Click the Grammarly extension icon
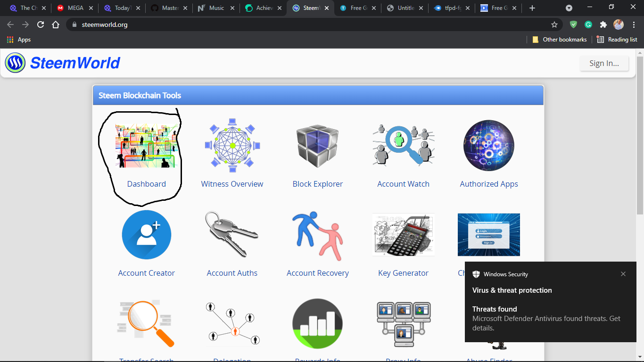Image resolution: width=644 pixels, height=362 pixels. pyautogui.click(x=588, y=25)
